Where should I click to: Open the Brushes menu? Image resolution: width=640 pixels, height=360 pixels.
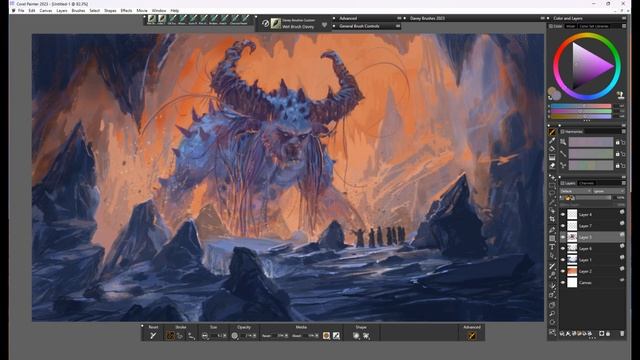click(x=78, y=11)
